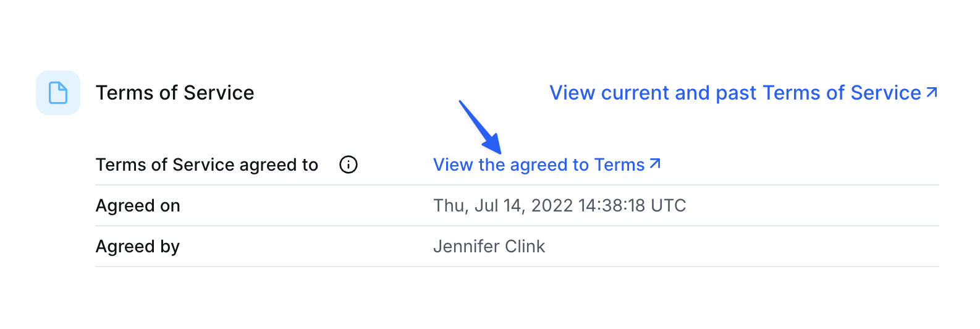Viewport: 980px width, 329px height.
Task: Click the UTC timezone text
Action: [x=669, y=205]
